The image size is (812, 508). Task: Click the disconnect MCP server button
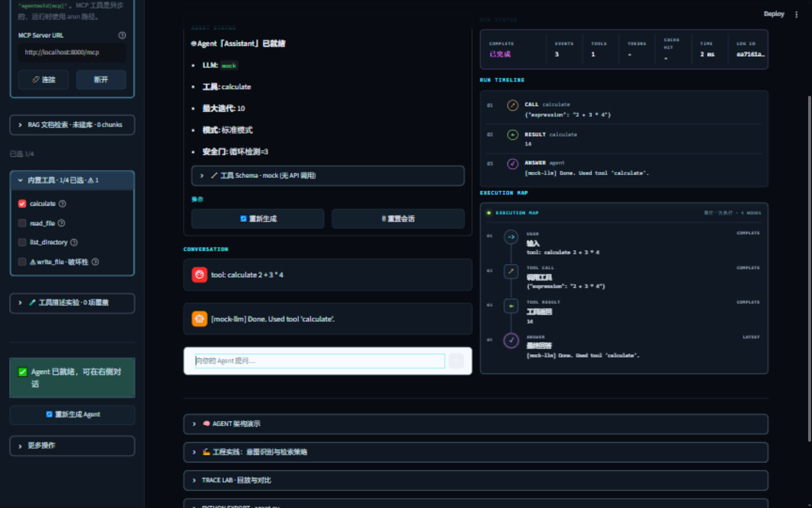[x=101, y=80]
